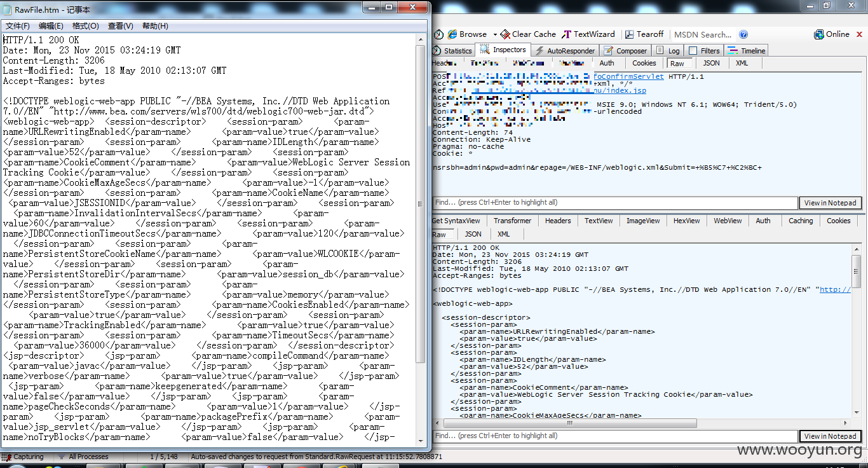Open the TextWizard tool
The width and height of the screenshot is (868, 468).
pos(588,34)
